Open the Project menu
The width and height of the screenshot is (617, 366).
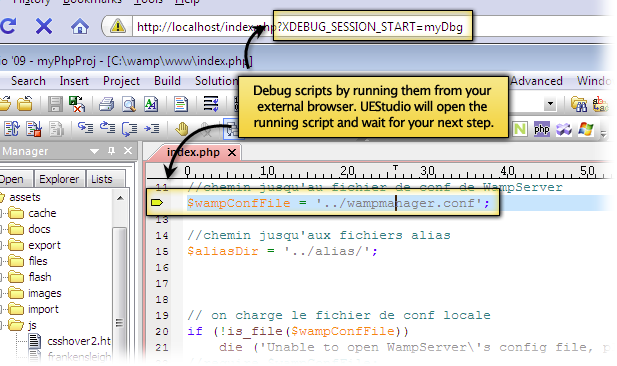coord(121,81)
